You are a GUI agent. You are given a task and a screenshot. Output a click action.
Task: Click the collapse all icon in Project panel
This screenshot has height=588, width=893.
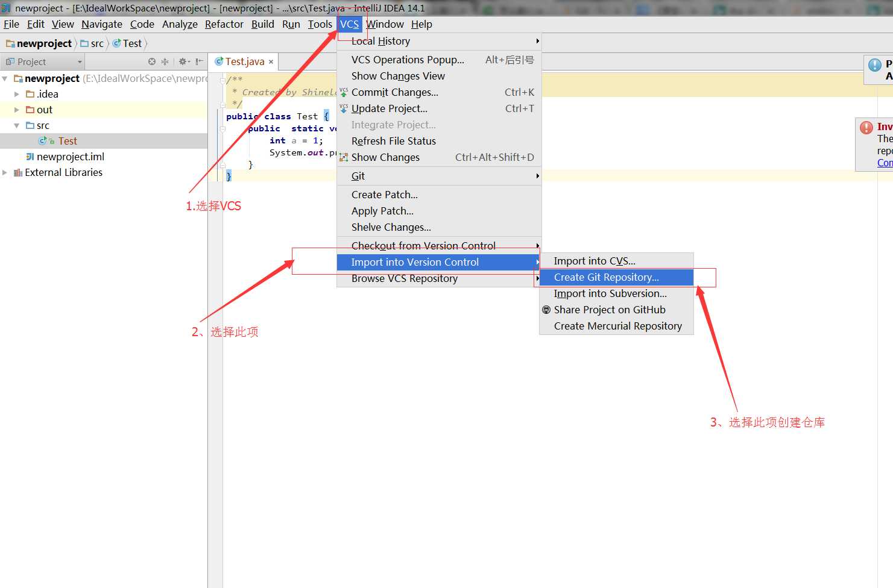click(165, 61)
